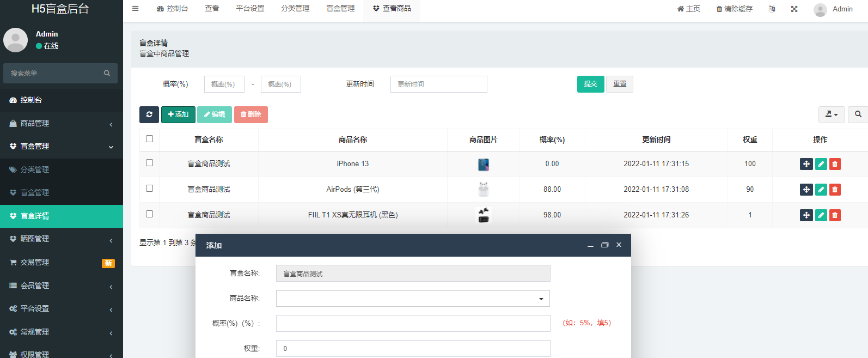Delete the iPhone 13 row via trash icon
Viewport: 868px width, 358px height.
coord(835,164)
